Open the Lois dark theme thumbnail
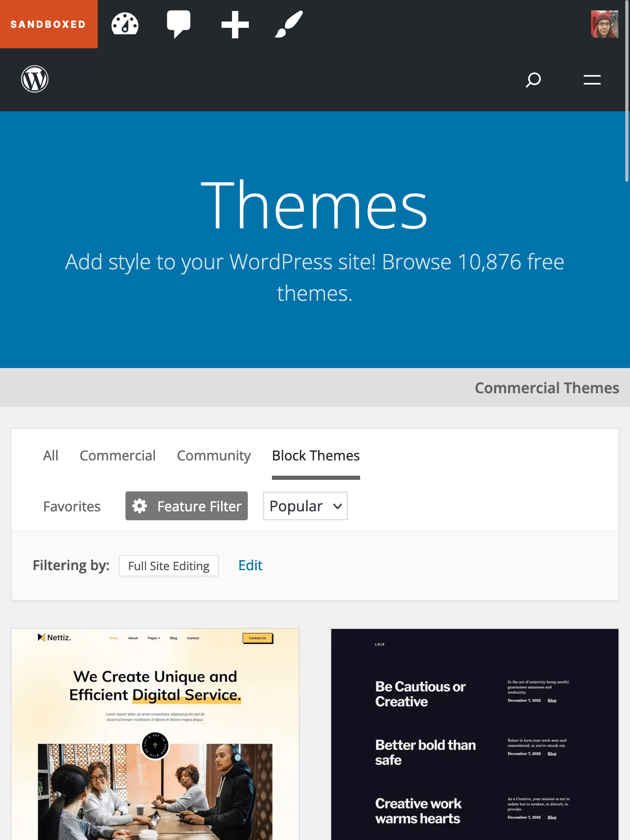Image resolution: width=630 pixels, height=840 pixels. [x=475, y=734]
